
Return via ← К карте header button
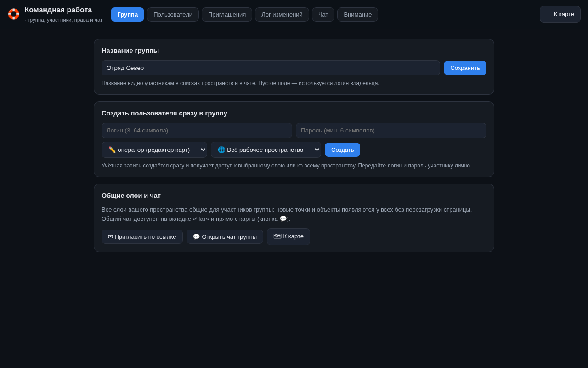(560, 14)
